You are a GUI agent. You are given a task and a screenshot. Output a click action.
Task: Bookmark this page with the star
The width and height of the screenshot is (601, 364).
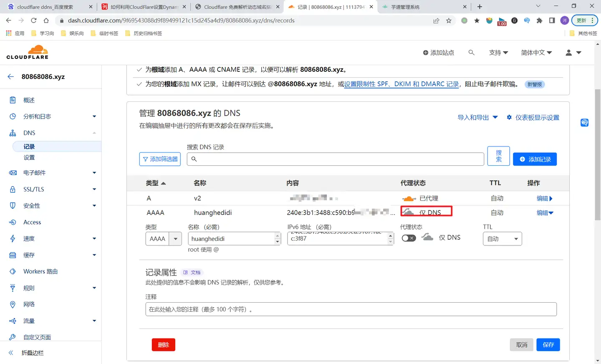(x=449, y=20)
